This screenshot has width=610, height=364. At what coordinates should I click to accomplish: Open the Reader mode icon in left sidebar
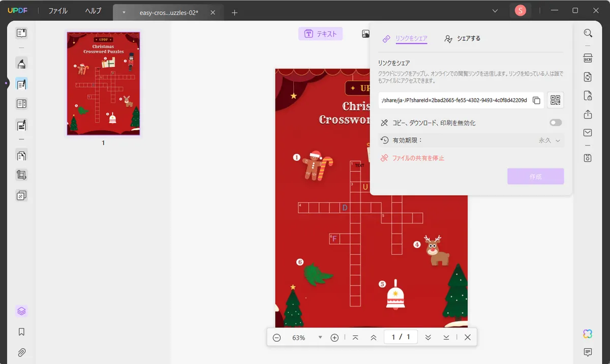point(21,33)
